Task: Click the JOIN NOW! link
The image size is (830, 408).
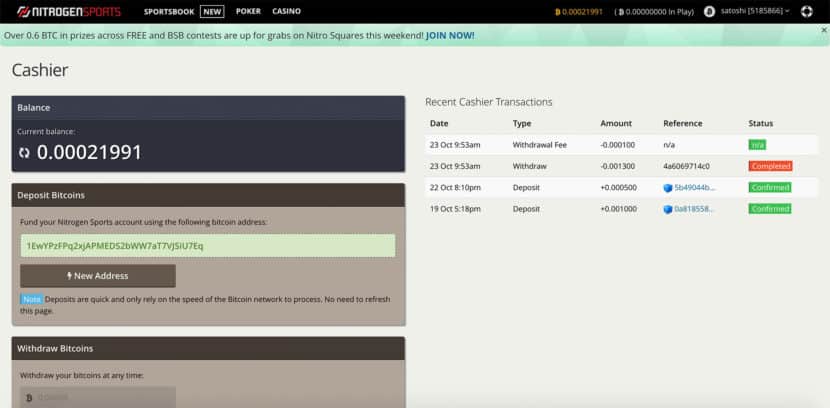Action: click(450, 35)
